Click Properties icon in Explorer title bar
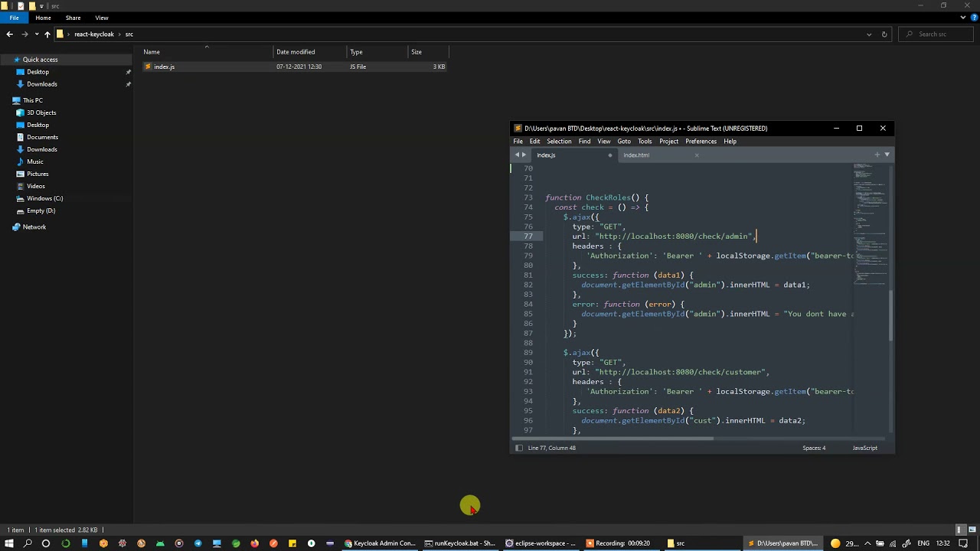This screenshot has width=980, height=551. click(21, 6)
